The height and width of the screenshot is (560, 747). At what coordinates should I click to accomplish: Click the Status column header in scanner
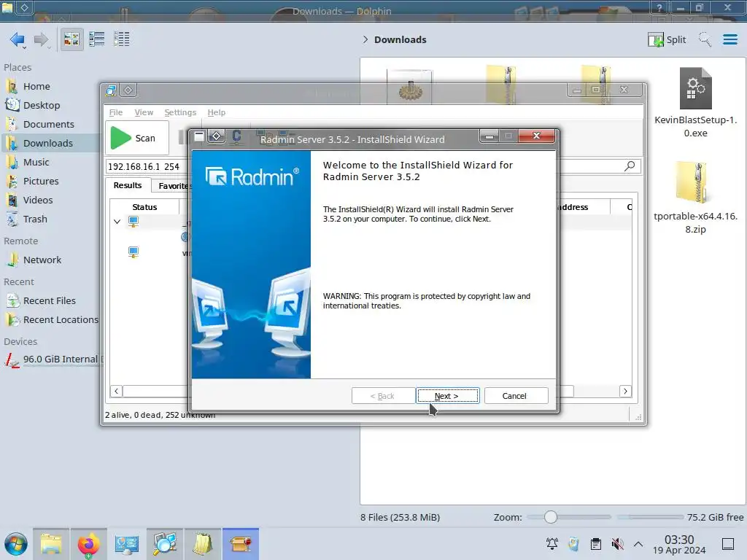click(x=145, y=207)
